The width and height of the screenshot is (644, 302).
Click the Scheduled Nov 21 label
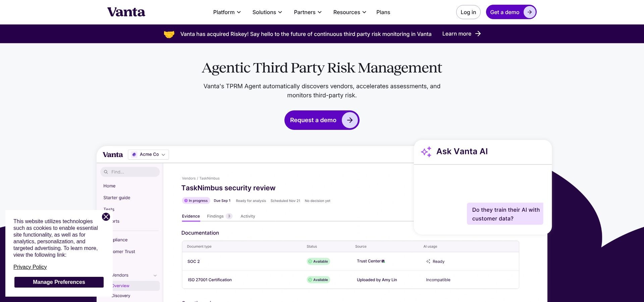click(x=285, y=201)
